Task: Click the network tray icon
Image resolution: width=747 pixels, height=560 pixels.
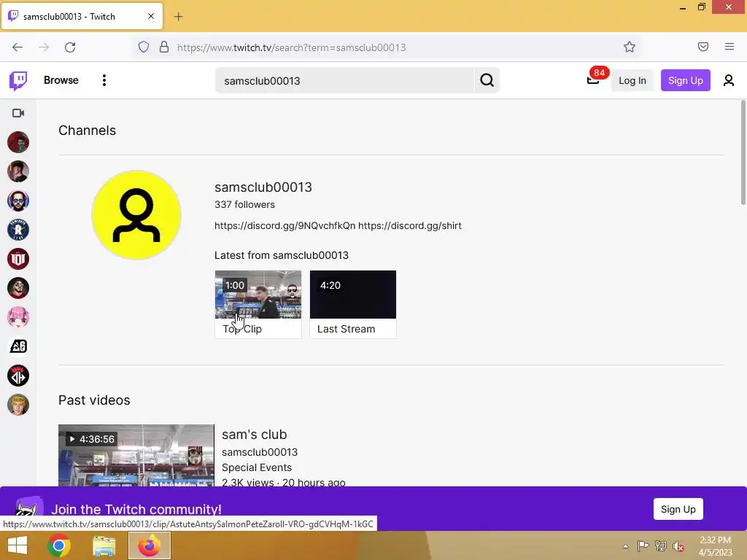Action: (x=661, y=545)
